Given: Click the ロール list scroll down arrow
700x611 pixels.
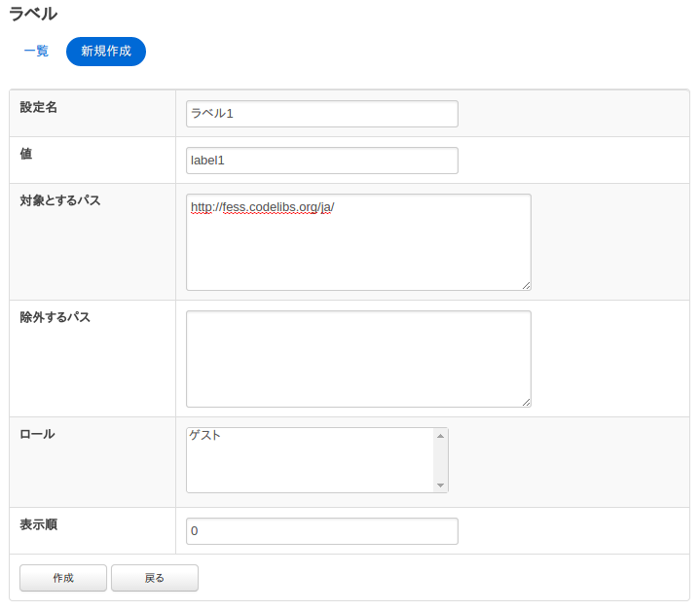Looking at the screenshot, I should click(x=440, y=485).
